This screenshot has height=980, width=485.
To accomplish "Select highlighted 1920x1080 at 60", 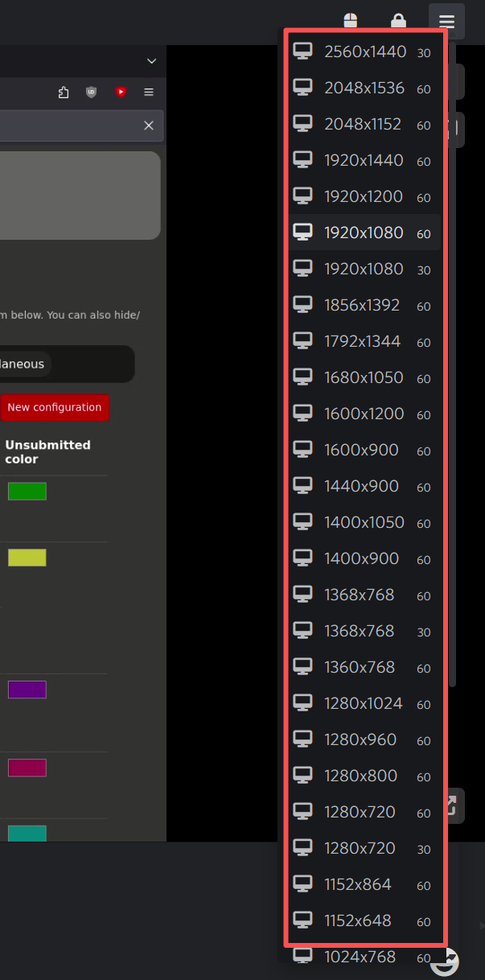I will click(364, 233).
